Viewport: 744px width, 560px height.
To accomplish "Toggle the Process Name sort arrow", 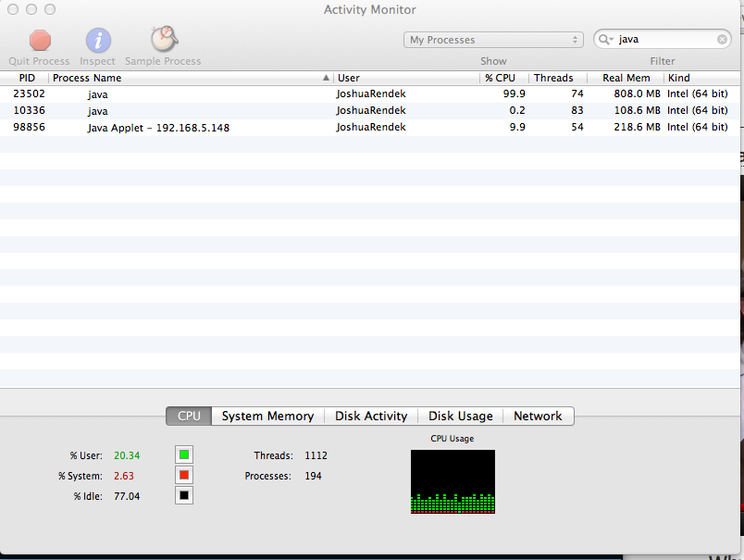I will click(x=326, y=78).
